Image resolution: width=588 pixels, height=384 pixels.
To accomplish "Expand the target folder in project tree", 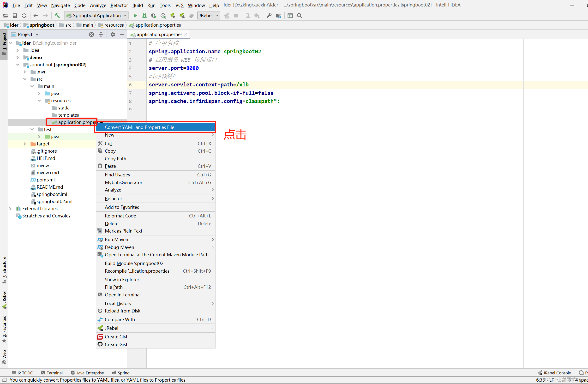I will [x=25, y=144].
